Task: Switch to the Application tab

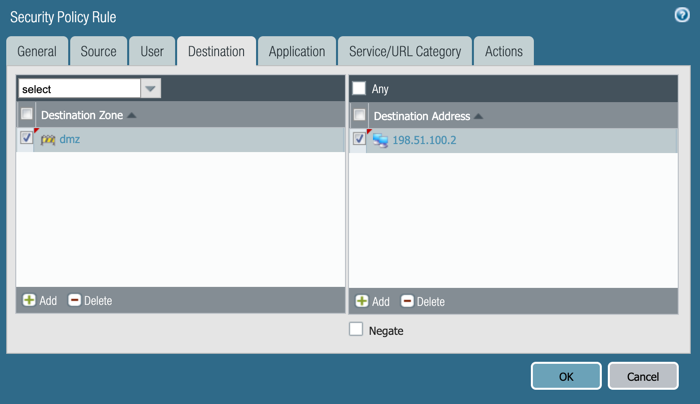Action: coord(297,51)
